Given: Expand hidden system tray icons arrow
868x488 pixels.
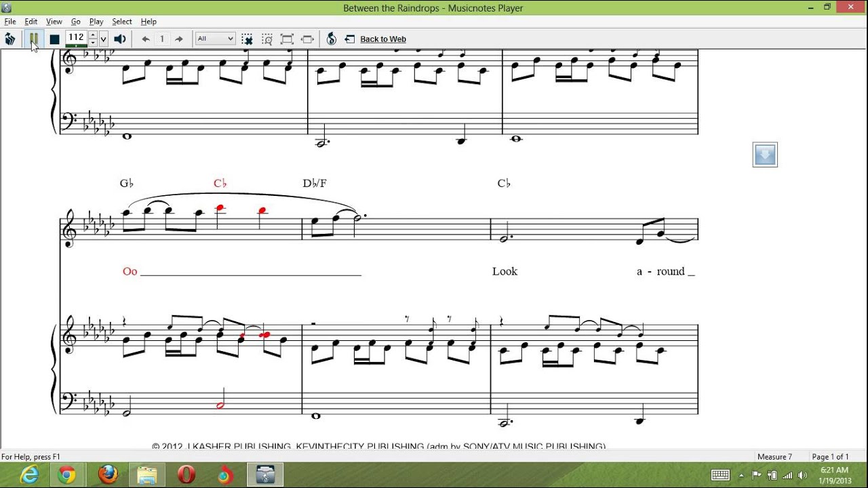Looking at the screenshot, I should (741, 475).
